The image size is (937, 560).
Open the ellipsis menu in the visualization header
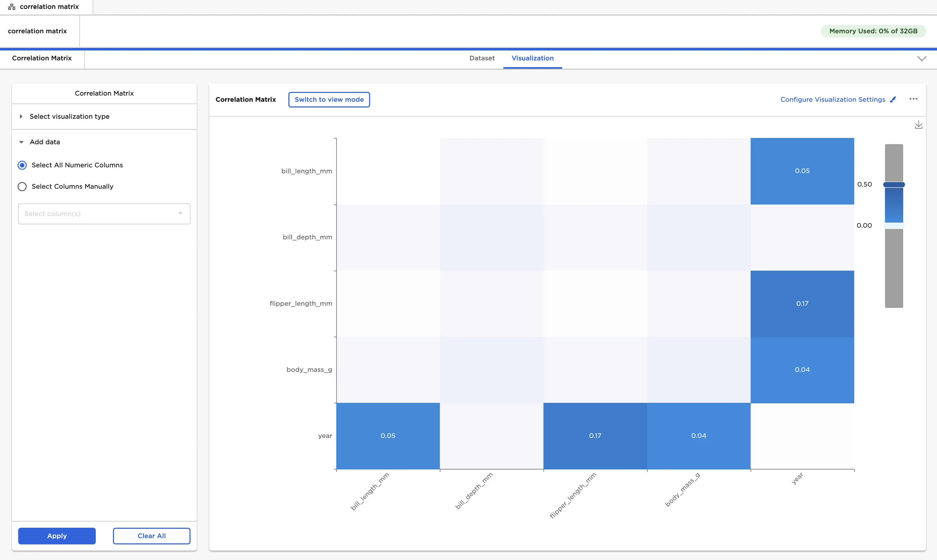pyautogui.click(x=914, y=99)
